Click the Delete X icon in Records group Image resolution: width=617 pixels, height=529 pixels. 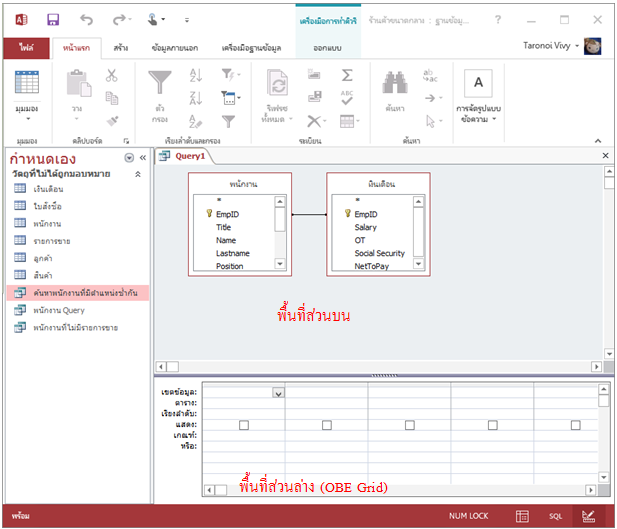(x=314, y=121)
